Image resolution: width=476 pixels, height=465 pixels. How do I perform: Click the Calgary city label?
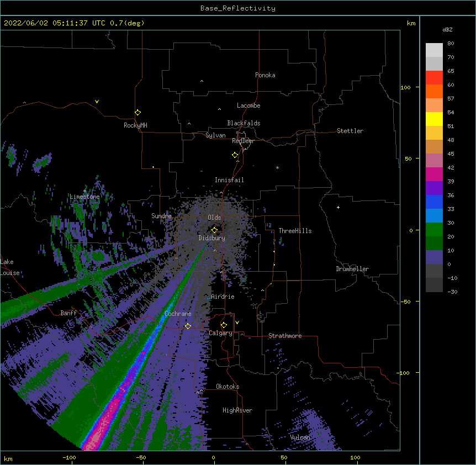(220, 333)
